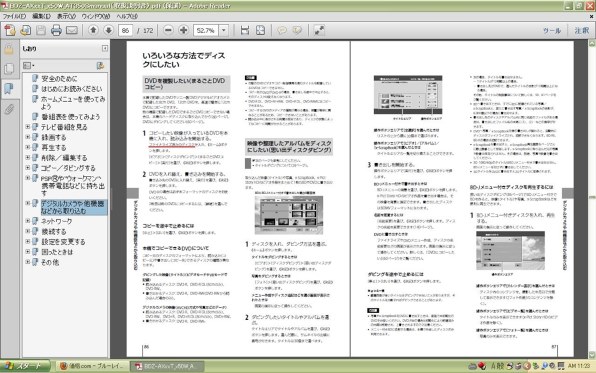
Task: Enter read mode with diagonal arrows icon
Action: click(319, 30)
